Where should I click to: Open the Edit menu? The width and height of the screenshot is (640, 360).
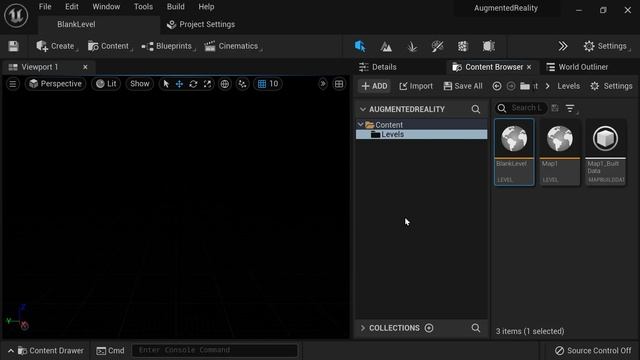pyautogui.click(x=71, y=7)
